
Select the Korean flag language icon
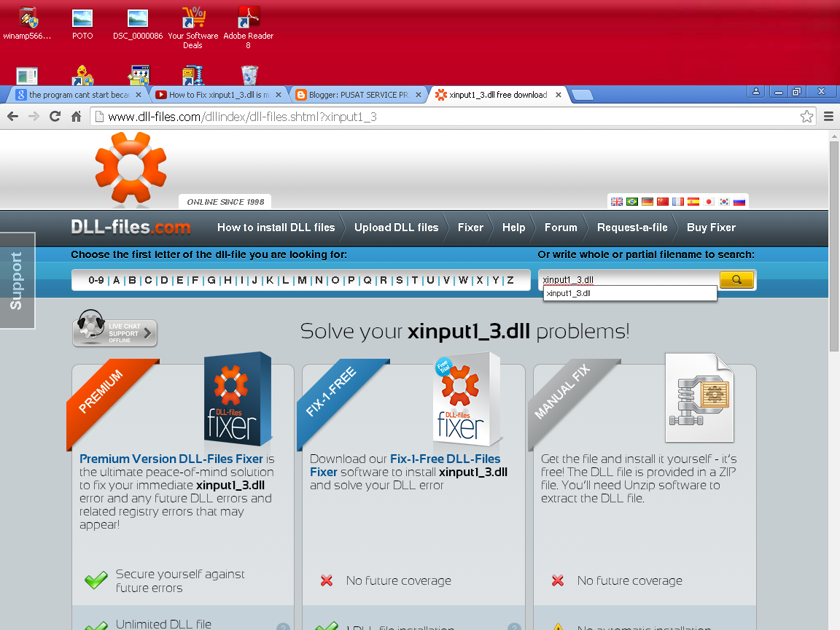[724, 201]
